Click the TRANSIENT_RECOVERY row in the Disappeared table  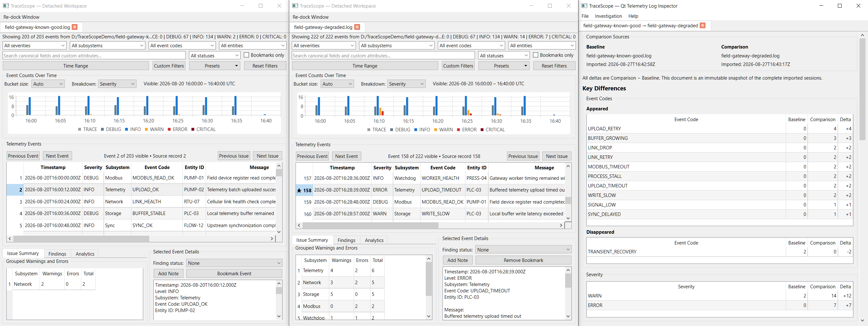[x=720, y=252]
